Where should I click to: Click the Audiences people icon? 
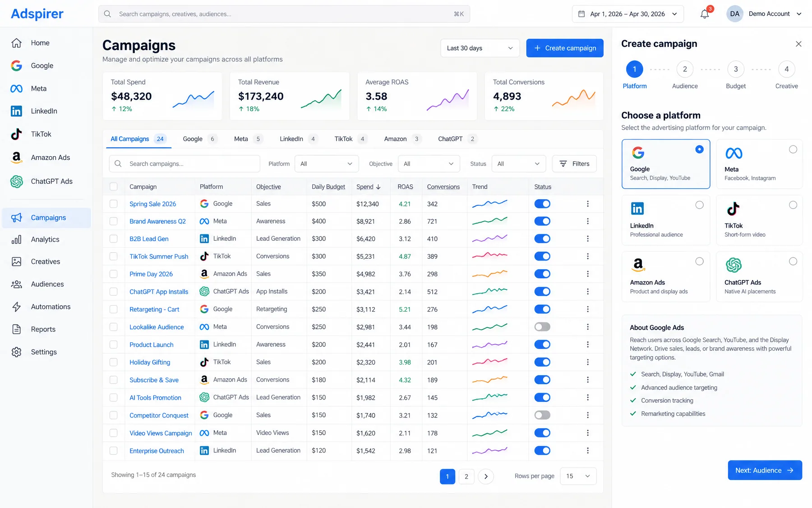17,284
